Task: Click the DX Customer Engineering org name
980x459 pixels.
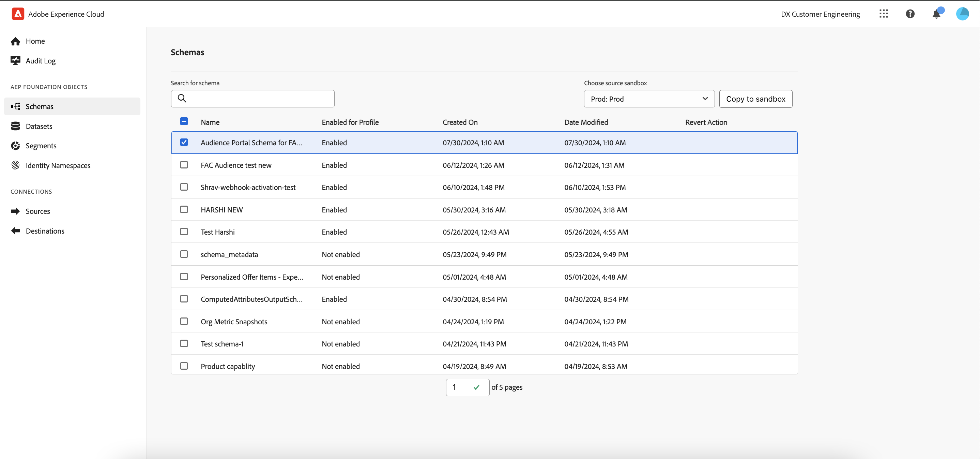Action: pyautogui.click(x=820, y=14)
